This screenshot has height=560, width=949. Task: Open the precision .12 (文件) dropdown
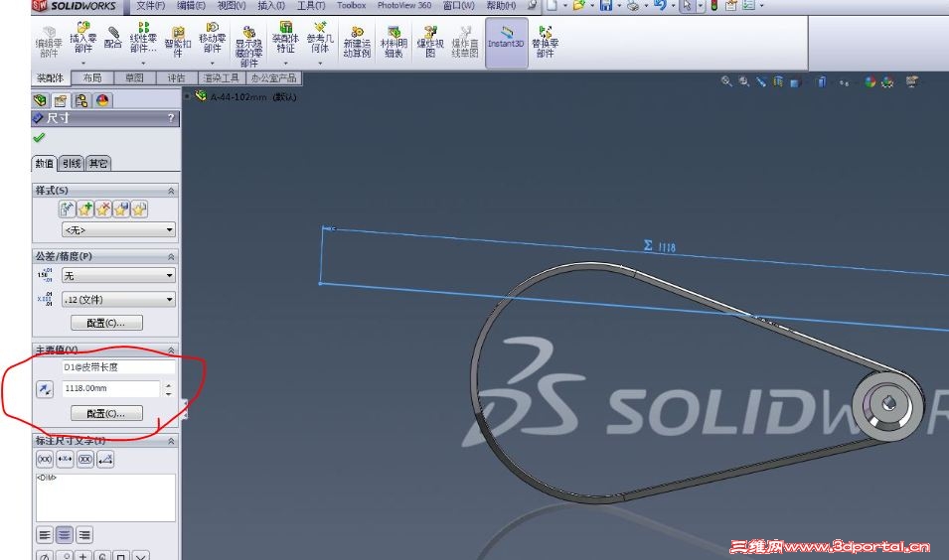[118, 299]
